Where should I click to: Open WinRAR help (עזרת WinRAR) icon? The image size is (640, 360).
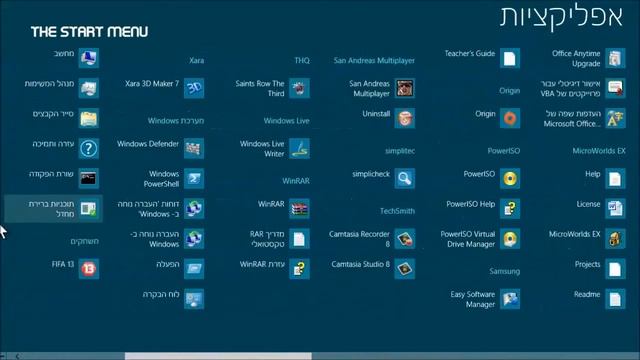[x=299, y=269]
